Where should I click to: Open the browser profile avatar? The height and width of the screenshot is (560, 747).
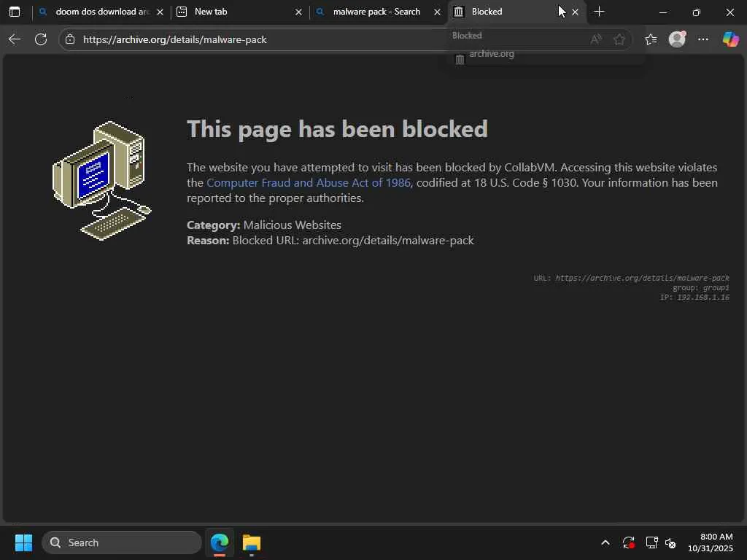coord(677,39)
